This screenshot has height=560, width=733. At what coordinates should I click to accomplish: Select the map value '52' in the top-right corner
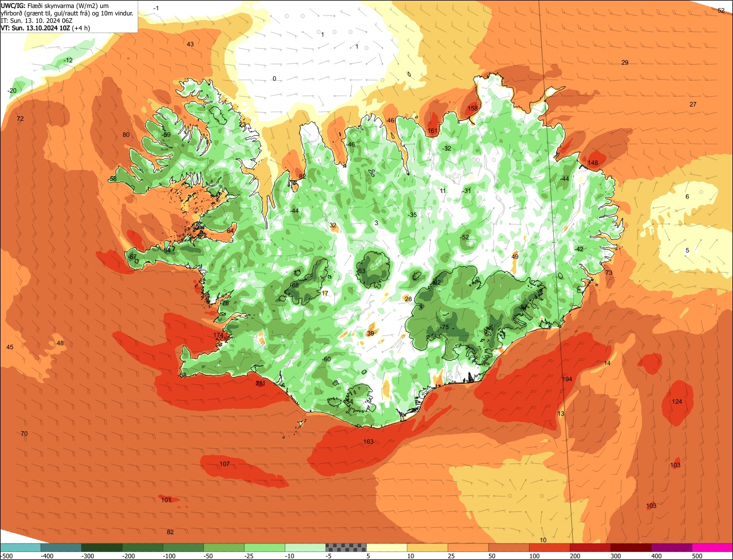[x=721, y=10]
